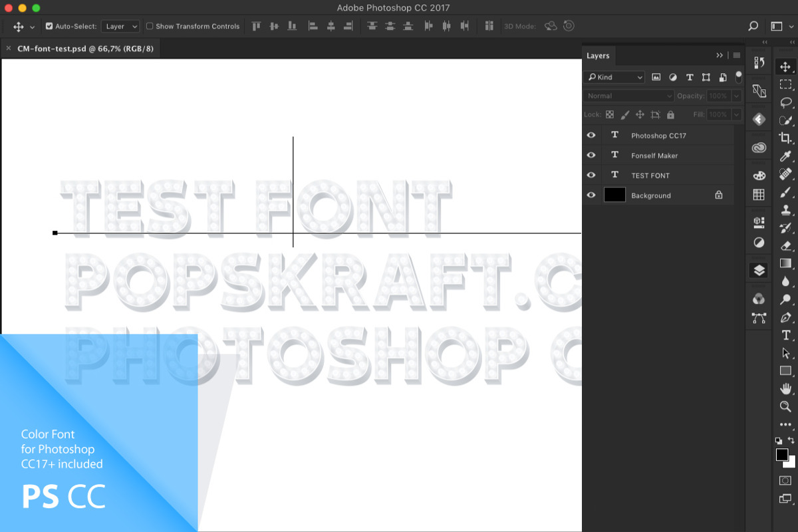Screen dimensions: 798x532
Task: Toggle layer filtering on/off switch
Action: click(738, 76)
